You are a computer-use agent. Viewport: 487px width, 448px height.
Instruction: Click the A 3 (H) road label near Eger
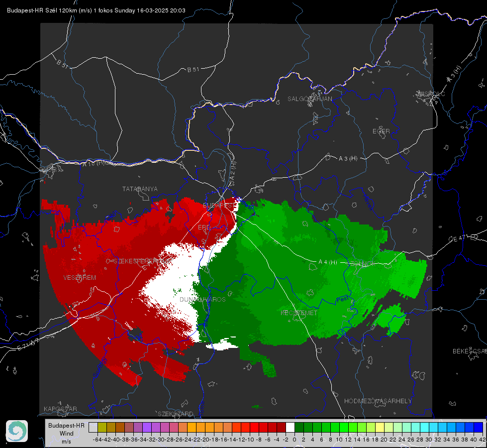click(x=348, y=159)
